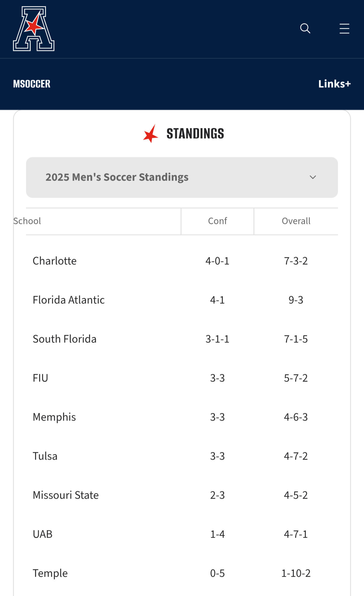Click the Conf column header

click(x=217, y=221)
